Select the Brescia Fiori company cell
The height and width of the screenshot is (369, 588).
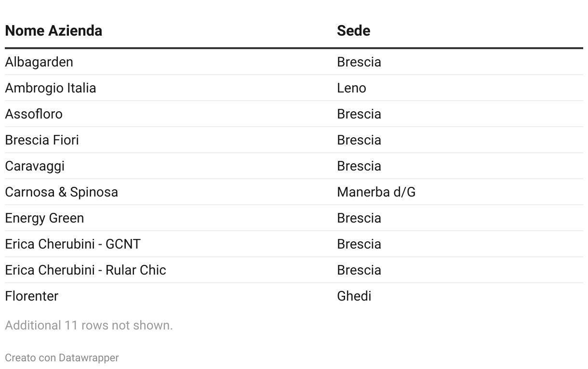tap(42, 140)
